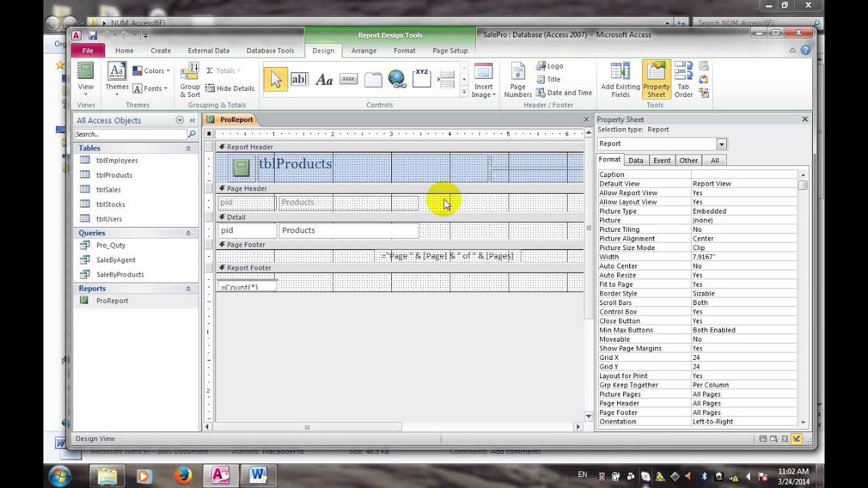Pick the Tab Control tool
Image resolution: width=868 pixels, height=488 pixels.
(373, 79)
